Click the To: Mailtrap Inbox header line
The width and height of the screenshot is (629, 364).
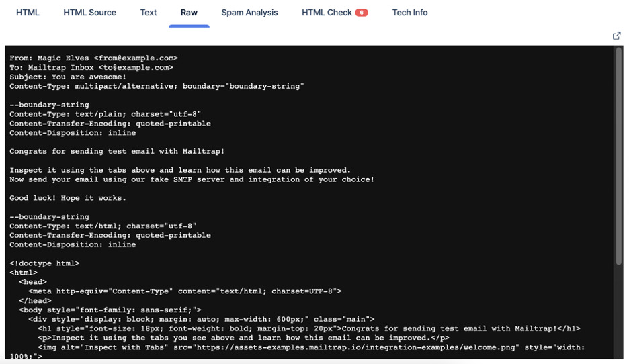coord(91,67)
